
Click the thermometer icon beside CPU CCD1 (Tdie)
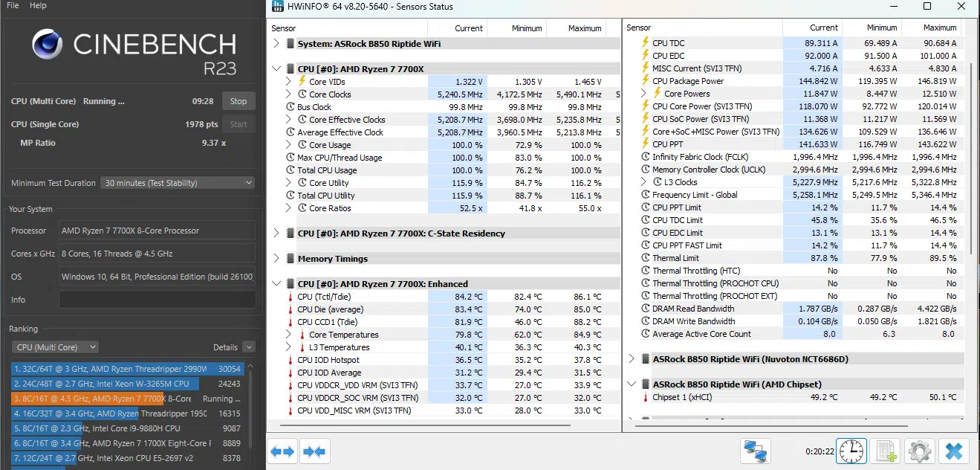coord(291,322)
